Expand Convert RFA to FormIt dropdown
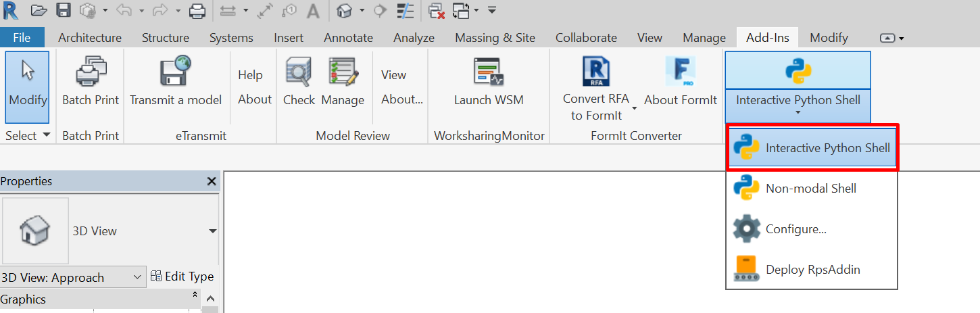Viewport: 980px width, 313px height. [635, 108]
